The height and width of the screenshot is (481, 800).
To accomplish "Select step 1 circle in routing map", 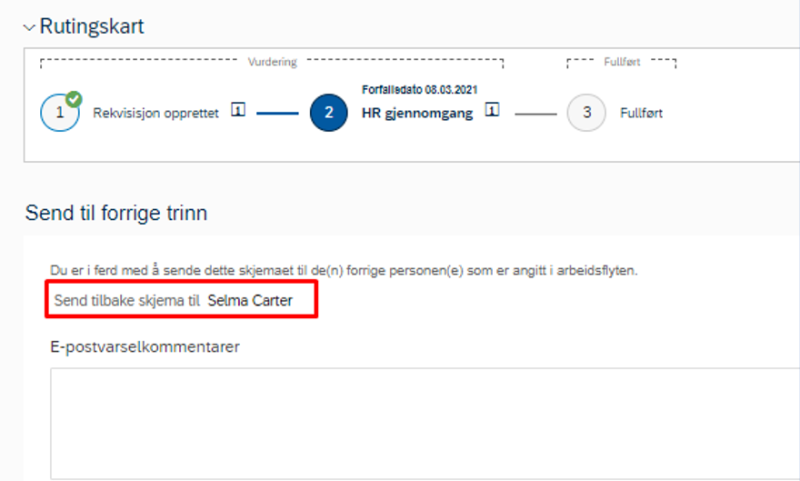I will (60, 112).
